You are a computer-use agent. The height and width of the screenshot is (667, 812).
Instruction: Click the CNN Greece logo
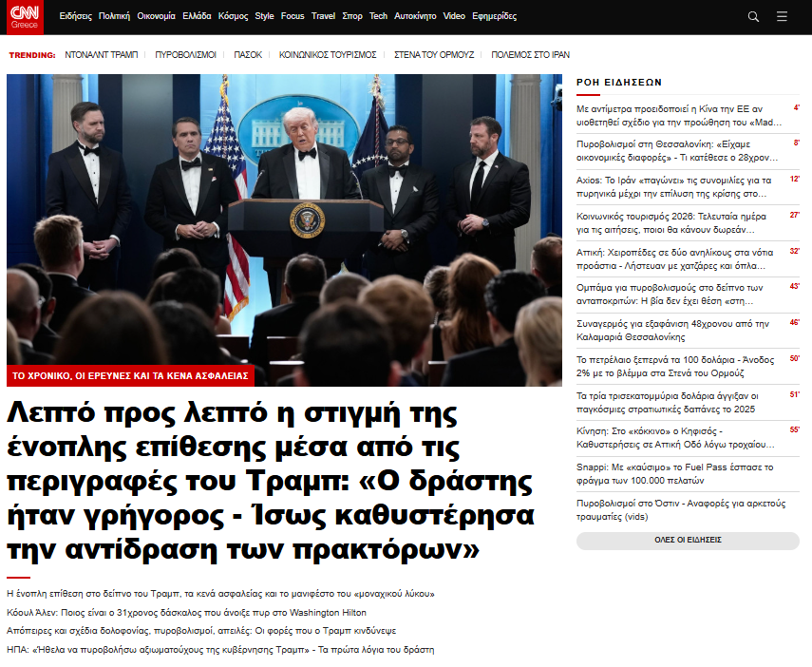click(24, 16)
